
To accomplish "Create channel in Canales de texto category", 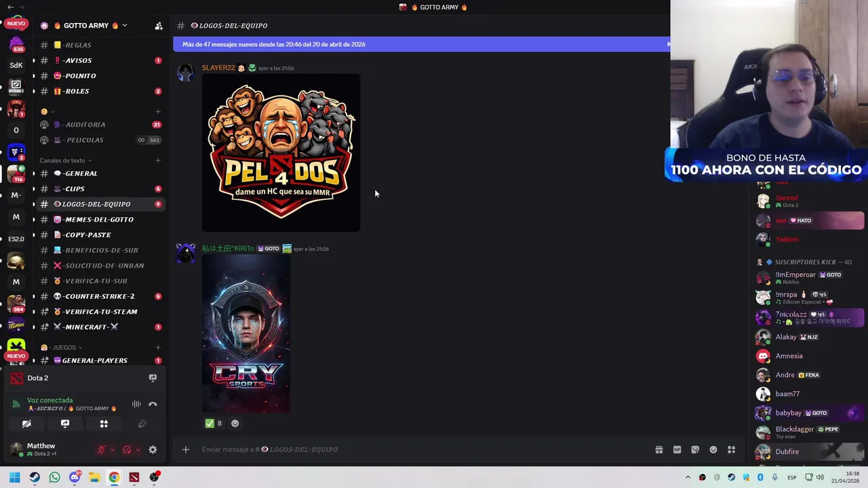I will pos(158,161).
